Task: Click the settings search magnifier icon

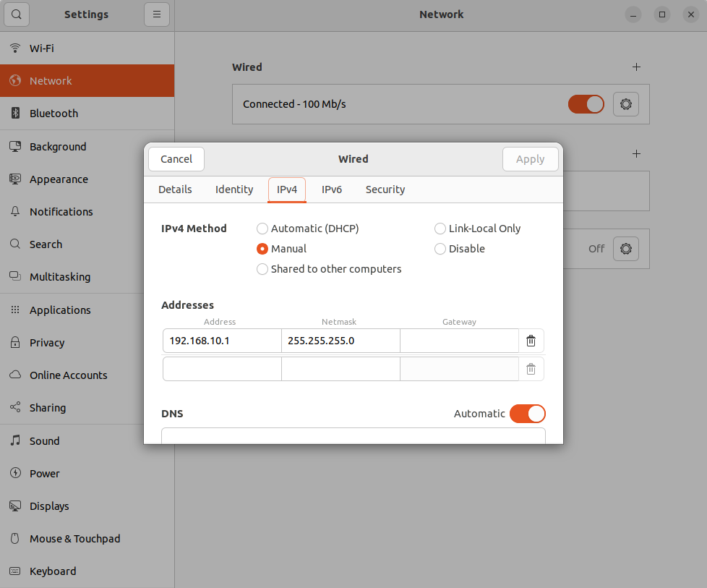Action: (x=17, y=14)
